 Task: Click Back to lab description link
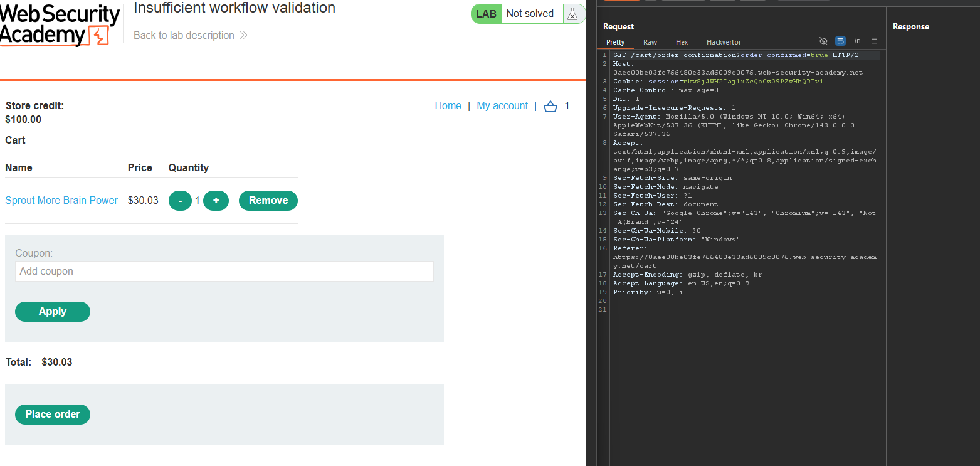(x=190, y=36)
